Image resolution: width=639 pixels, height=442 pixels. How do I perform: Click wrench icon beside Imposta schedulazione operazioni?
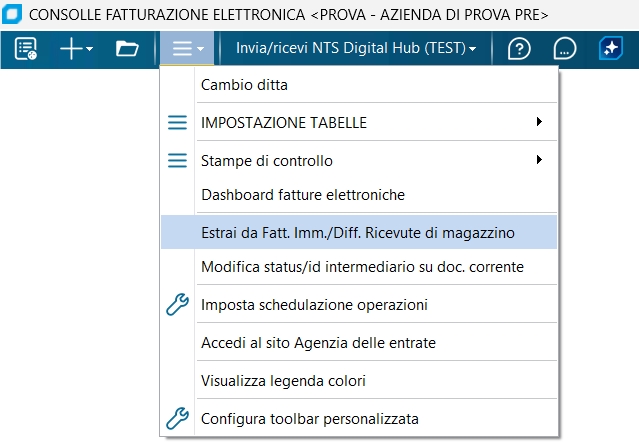[x=177, y=304]
